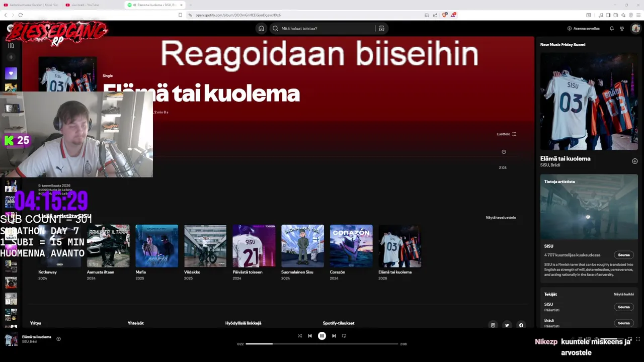Click Näytä kaikki credits link
Screen dimensions: 644x362
coord(624,294)
